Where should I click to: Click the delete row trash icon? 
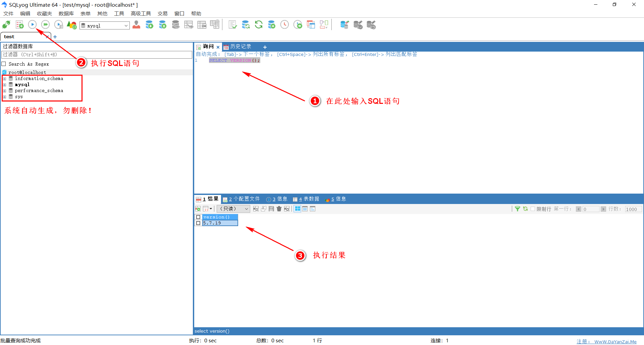279,209
